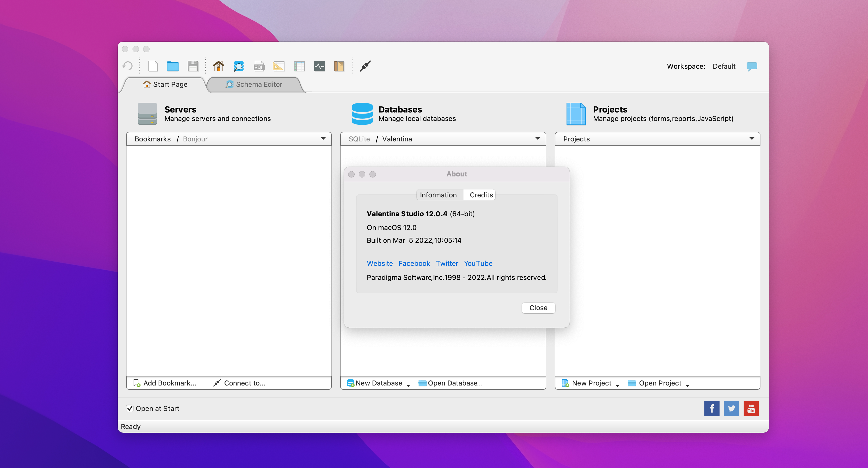Viewport: 868px width, 468px height.
Task: Expand the Bookmarks / Bonjour dropdown
Action: click(323, 139)
